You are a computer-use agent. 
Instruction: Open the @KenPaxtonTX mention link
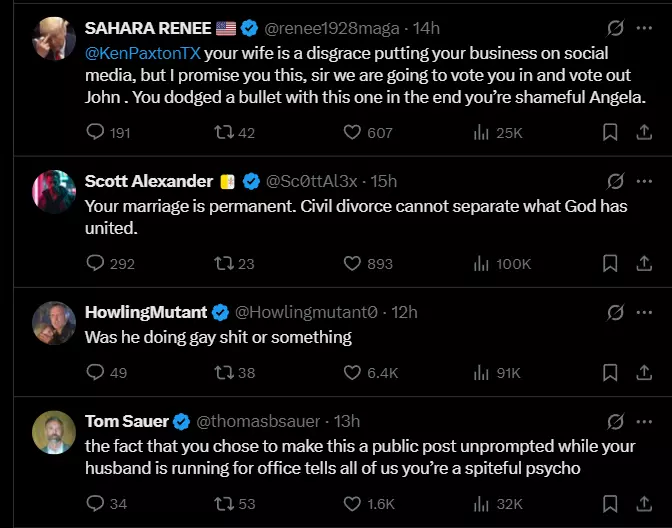tap(143, 53)
